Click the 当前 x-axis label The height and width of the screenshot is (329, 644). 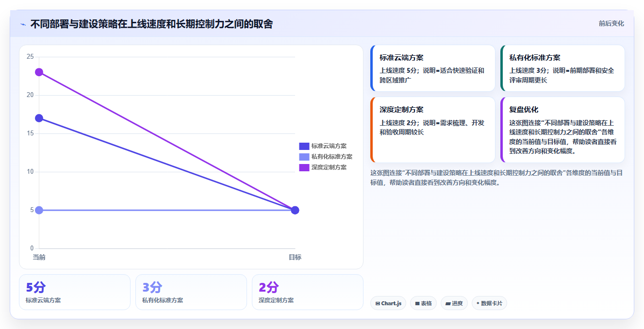(x=39, y=257)
